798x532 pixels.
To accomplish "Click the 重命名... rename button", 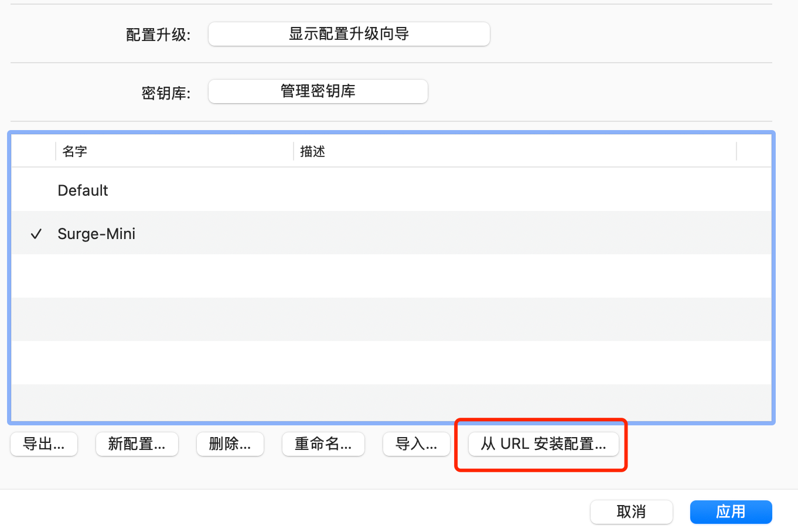I will pos(323,444).
